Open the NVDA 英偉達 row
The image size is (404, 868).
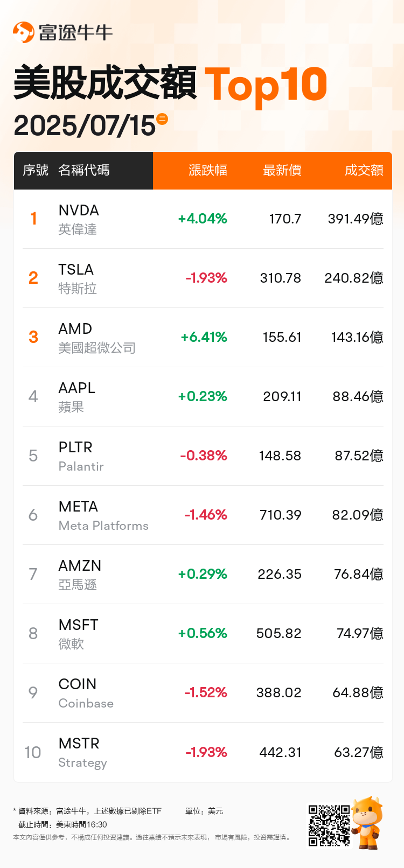(x=203, y=219)
